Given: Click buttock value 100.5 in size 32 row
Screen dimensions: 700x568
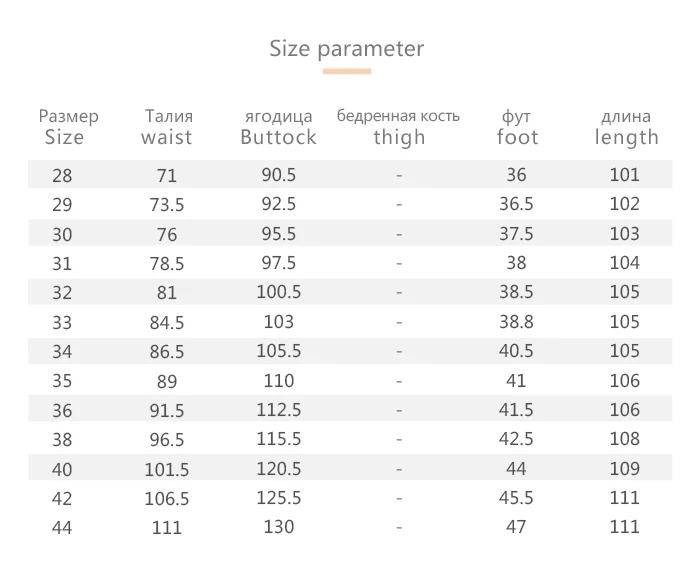Looking at the screenshot, I should tap(279, 292).
